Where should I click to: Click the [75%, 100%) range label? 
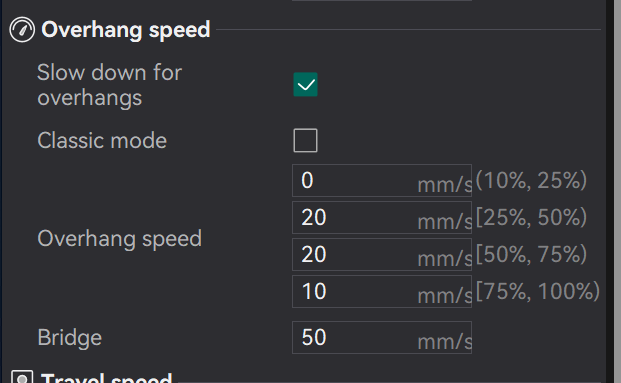click(537, 291)
